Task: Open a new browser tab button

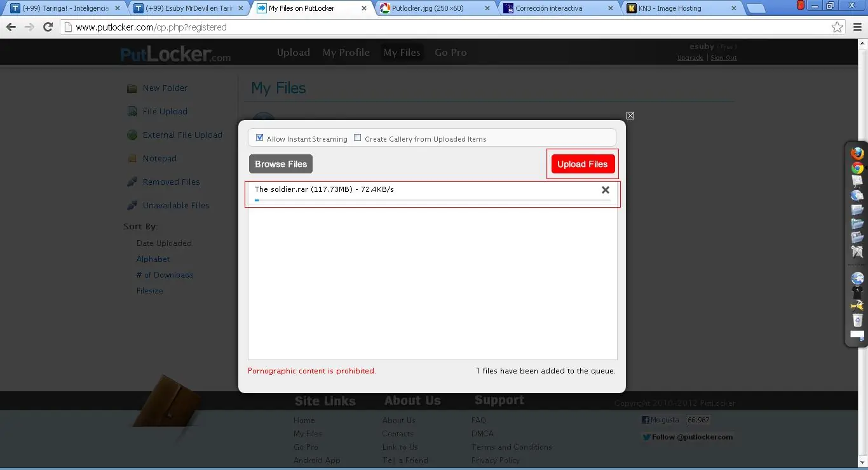Action: (x=756, y=8)
